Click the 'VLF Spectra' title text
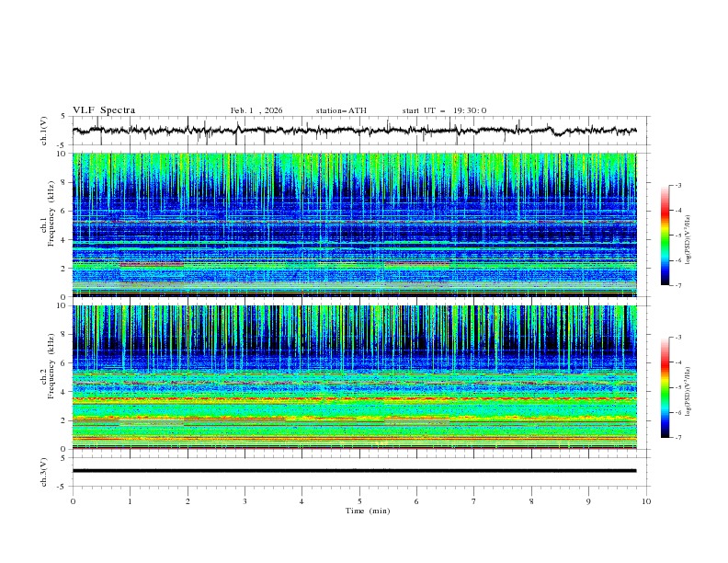 [104, 110]
